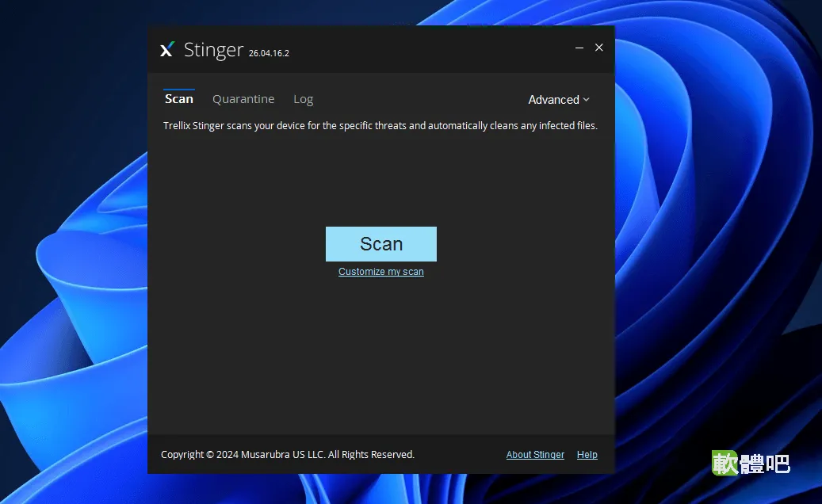The image size is (822, 504).
Task: Open the Customize my scan link
Action: pyautogui.click(x=381, y=271)
